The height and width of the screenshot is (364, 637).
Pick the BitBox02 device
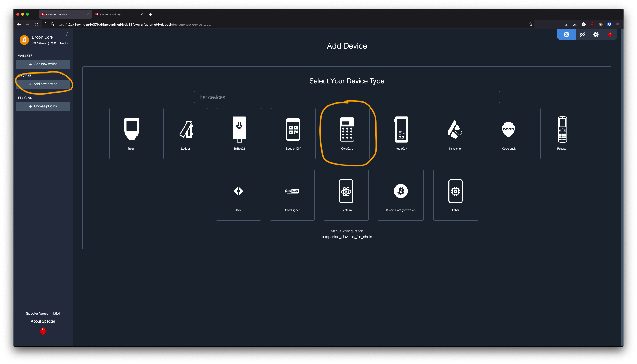pyautogui.click(x=239, y=133)
